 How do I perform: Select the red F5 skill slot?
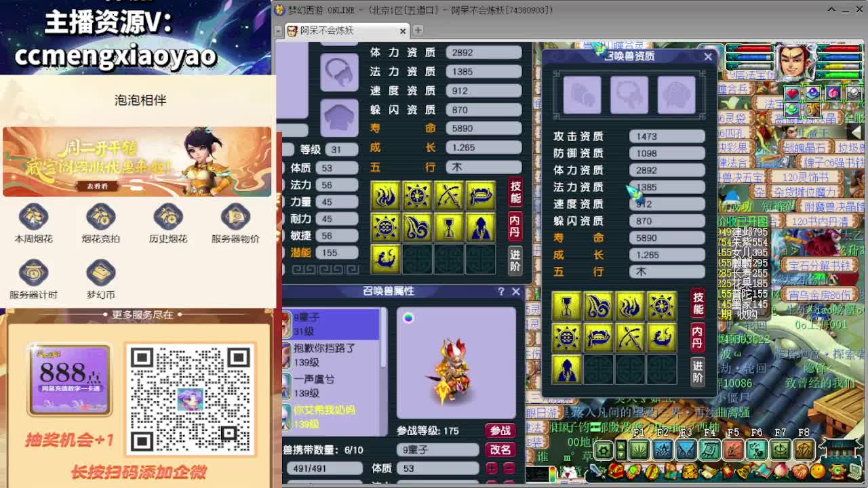[x=733, y=449]
